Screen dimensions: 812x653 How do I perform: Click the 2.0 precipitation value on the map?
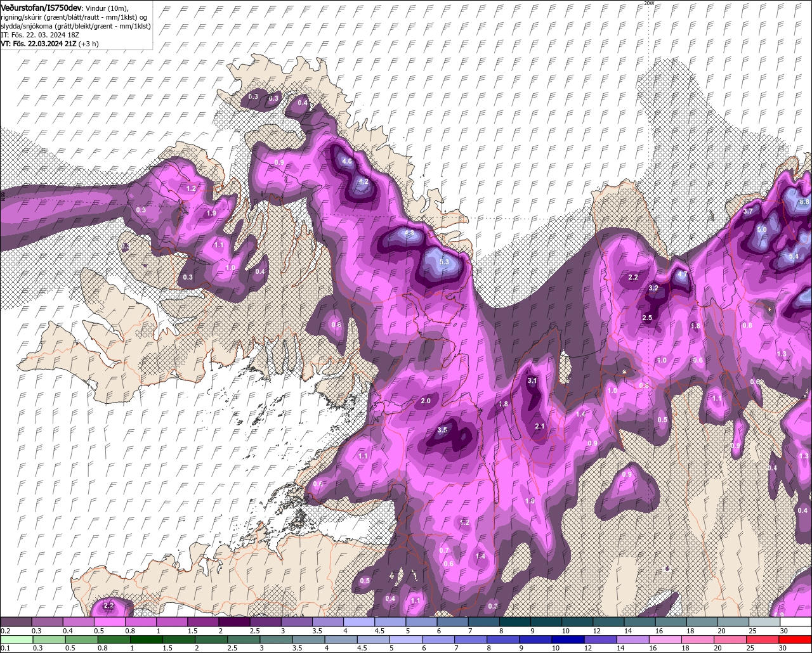coord(426,401)
